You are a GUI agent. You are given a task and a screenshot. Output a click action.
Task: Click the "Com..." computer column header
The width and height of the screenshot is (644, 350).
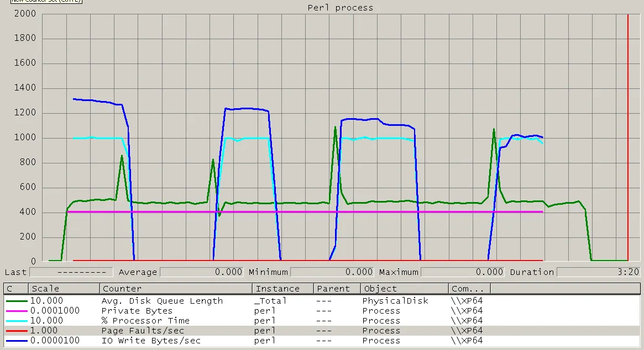470,289
